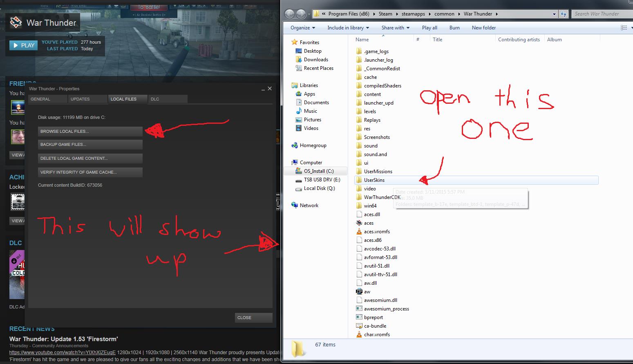Click the address bar Refresh icon
Screen dimensions: 633x364
pos(564,14)
